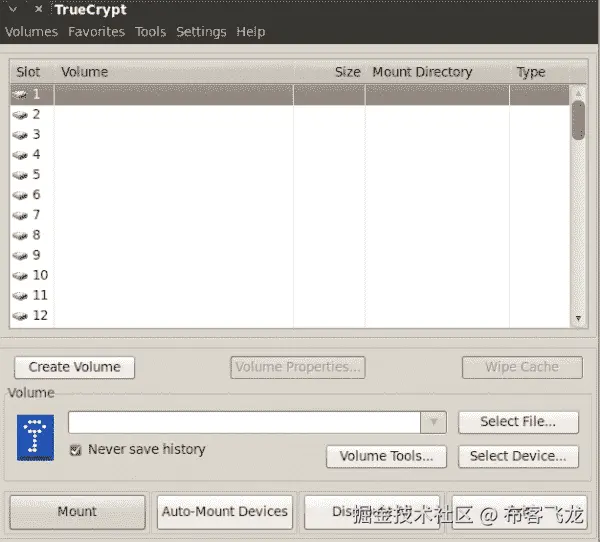Viewport: 600px width, 542px height.
Task: Select the slot 11 drive icon
Action: pos(20,295)
